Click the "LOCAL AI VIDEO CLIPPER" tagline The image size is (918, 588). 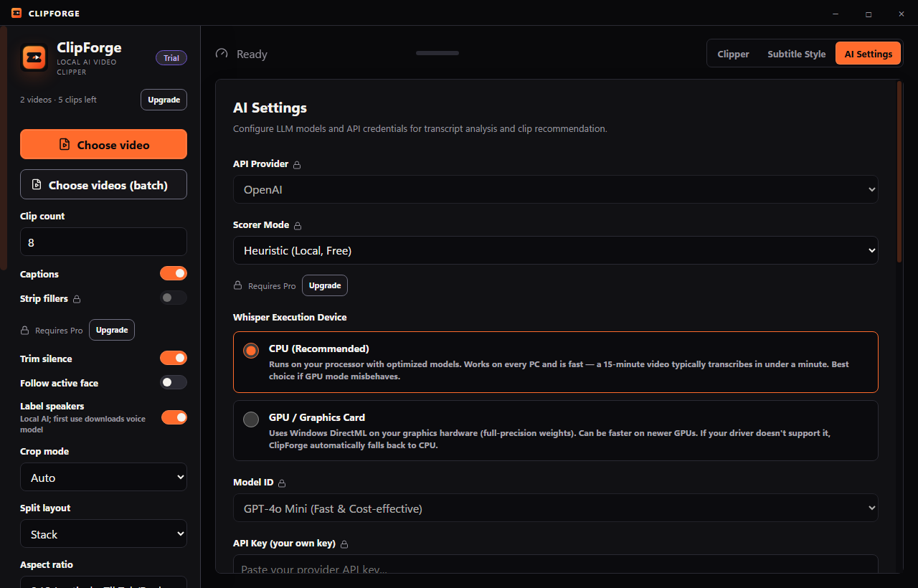tap(87, 67)
